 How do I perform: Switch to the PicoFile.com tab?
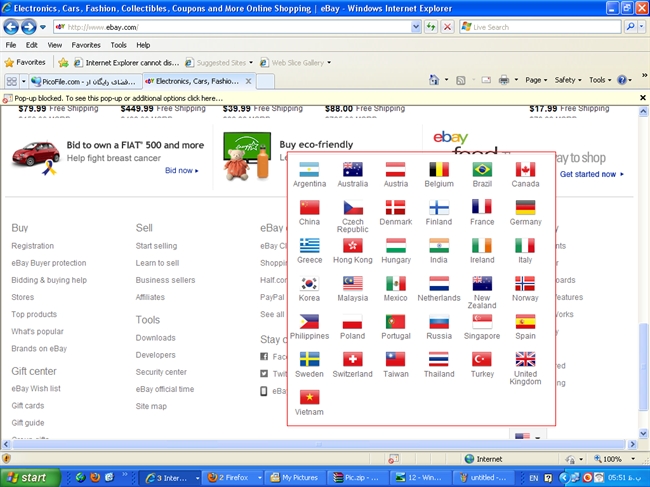tap(86, 81)
